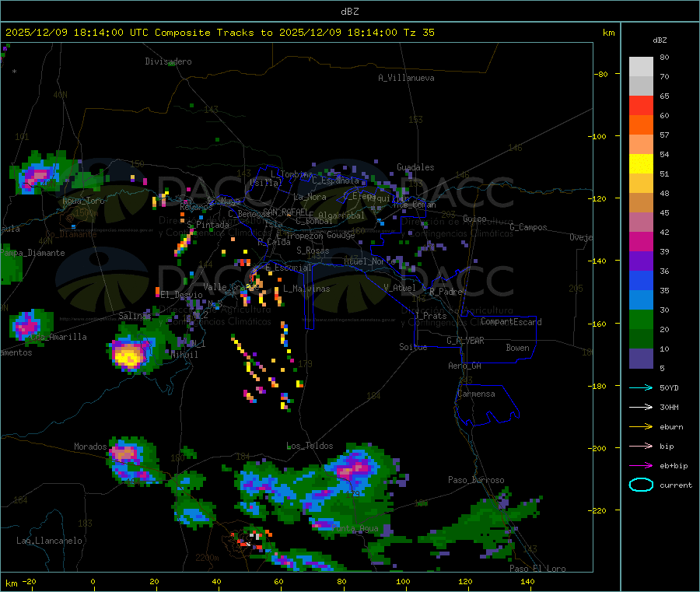Click the 'Nihuil' place label
Image resolution: width=700 pixels, height=592 pixels.
click(x=184, y=355)
